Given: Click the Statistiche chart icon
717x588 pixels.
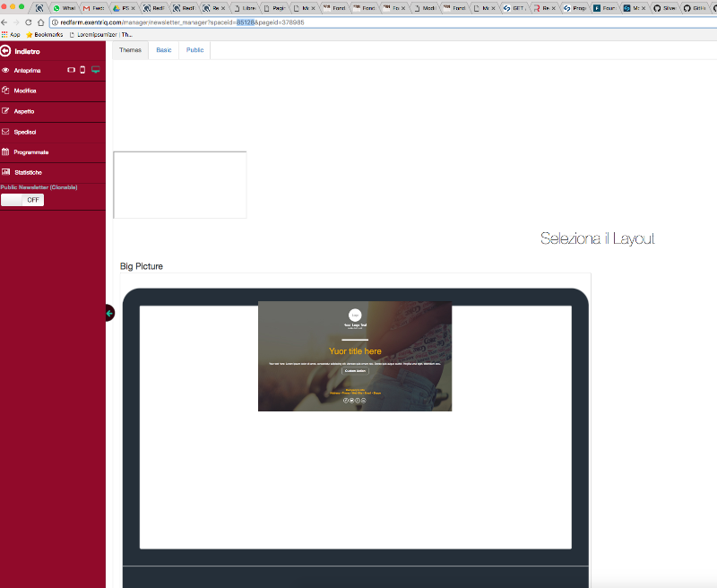Looking at the screenshot, I should [5, 172].
